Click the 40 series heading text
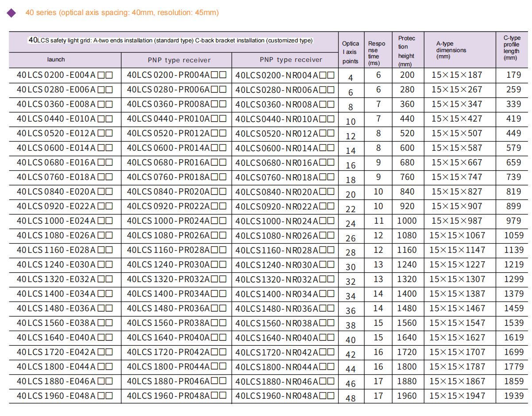 [122, 13]
